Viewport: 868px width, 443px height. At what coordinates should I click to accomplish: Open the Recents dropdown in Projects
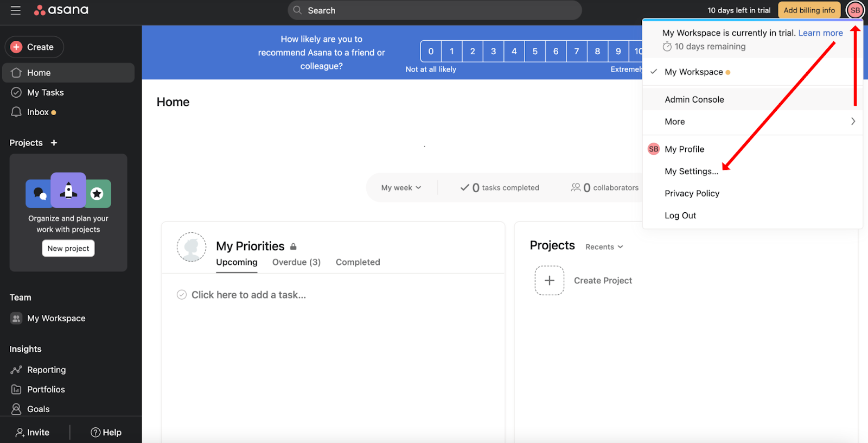point(604,247)
